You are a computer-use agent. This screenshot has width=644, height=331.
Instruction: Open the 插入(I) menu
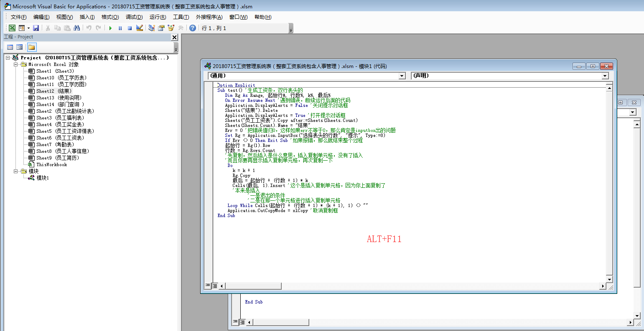pyautogui.click(x=87, y=17)
